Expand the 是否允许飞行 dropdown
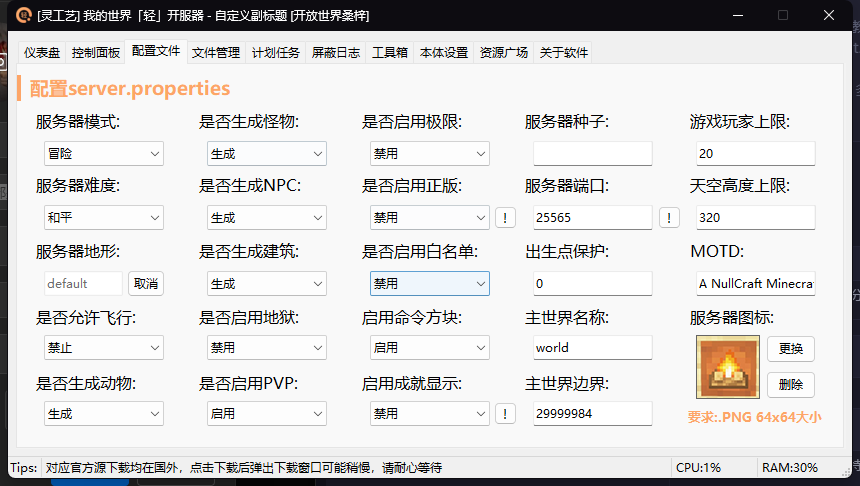The width and height of the screenshot is (860, 486). [103, 349]
